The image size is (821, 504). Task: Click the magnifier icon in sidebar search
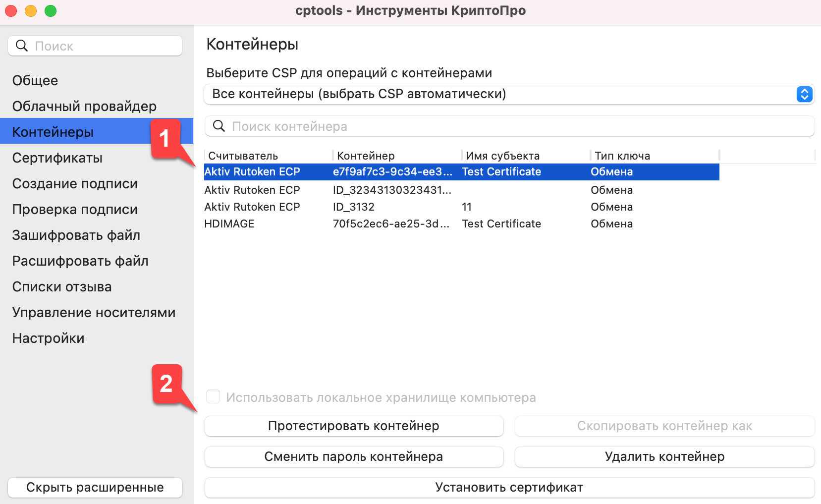tap(22, 46)
